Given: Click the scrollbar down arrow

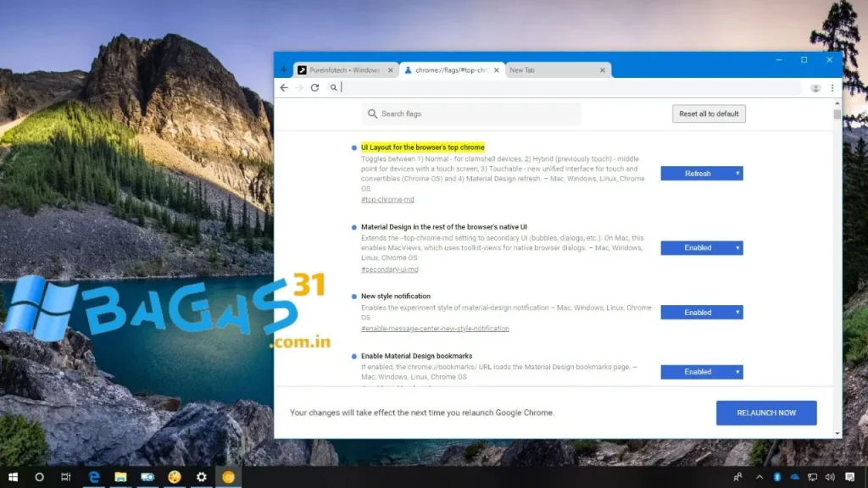Looking at the screenshot, I should pyautogui.click(x=837, y=433).
